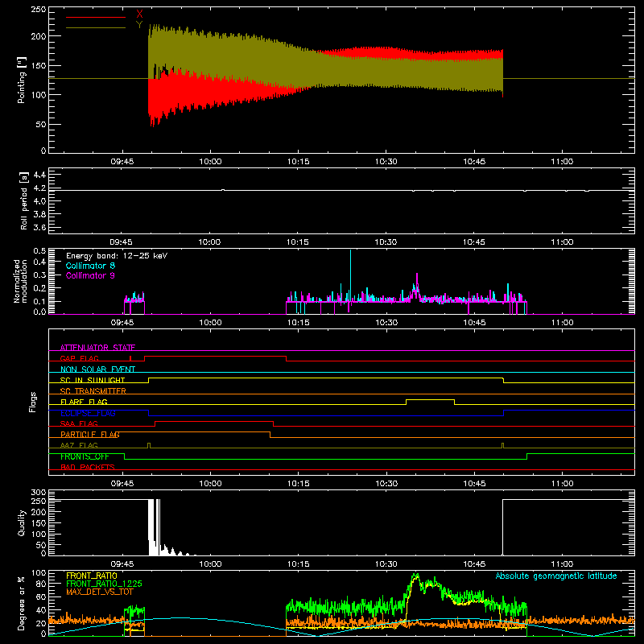644x644 pixels.
Task: Click the 'Degrees or %' axis title
Action: pos(22,603)
